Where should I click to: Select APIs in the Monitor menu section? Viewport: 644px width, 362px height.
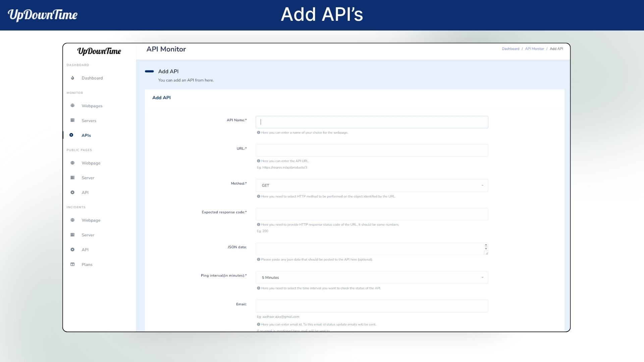point(86,135)
